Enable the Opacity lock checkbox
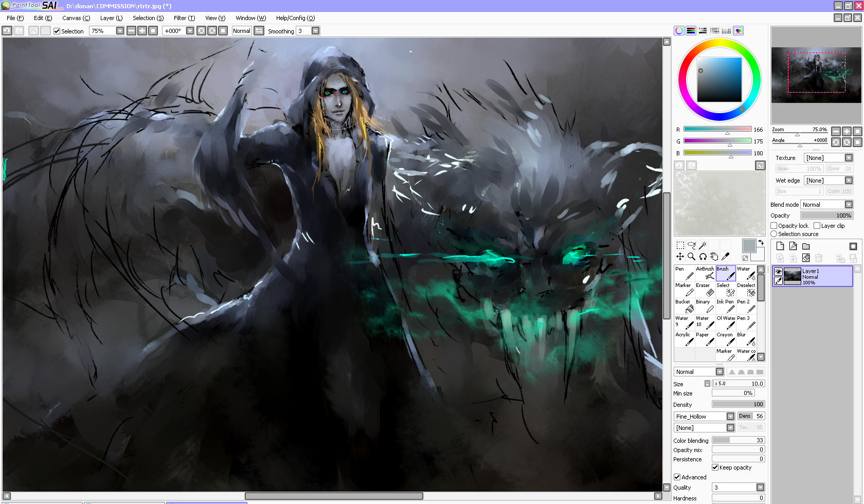The height and width of the screenshot is (504, 864). [x=774, y=226]
